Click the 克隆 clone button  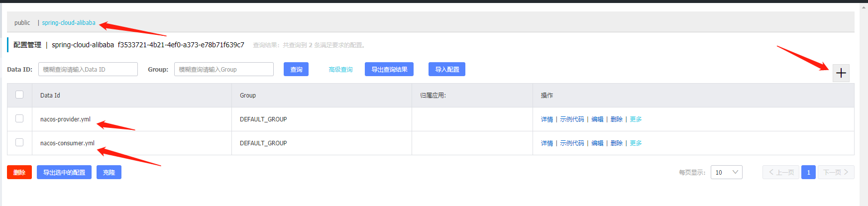(109, 172)
